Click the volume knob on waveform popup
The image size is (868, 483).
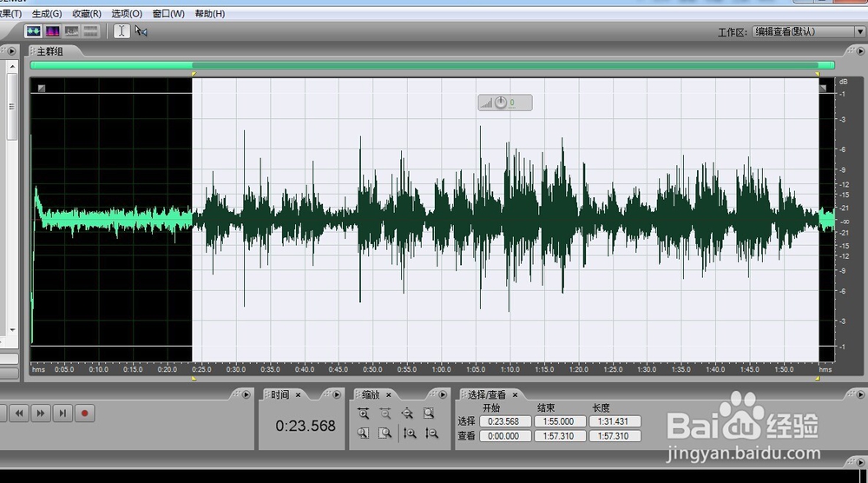click(x=501, y=103)
